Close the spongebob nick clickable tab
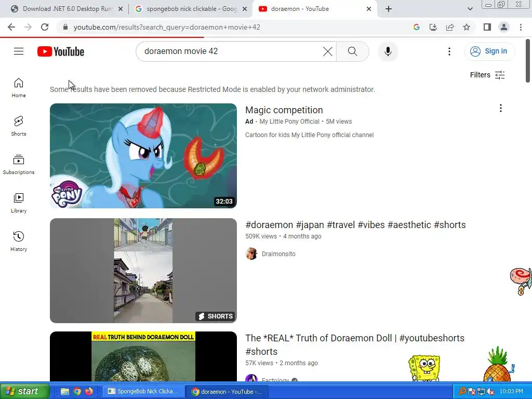 pos(245,9)
